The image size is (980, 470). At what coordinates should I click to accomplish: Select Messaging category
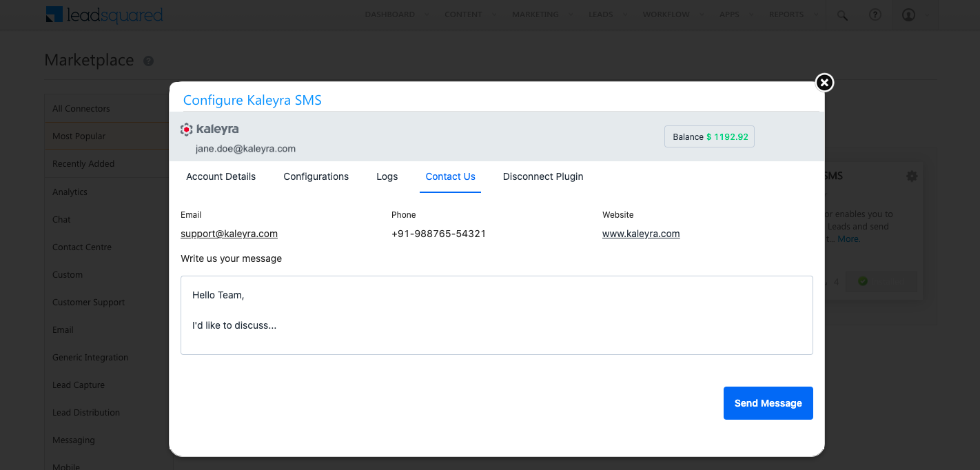[x=74, y=440]
